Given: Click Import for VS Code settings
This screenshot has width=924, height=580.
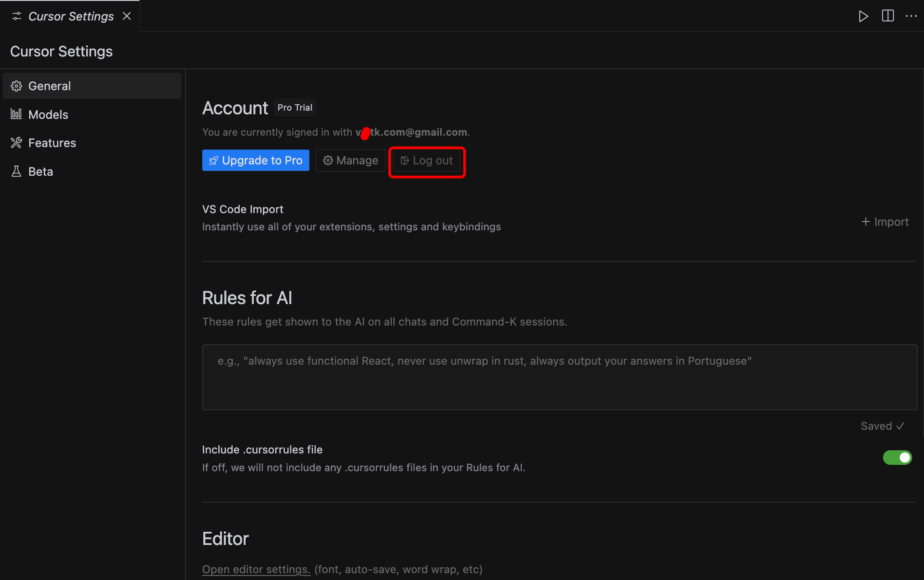Looking at the screenshot, I should pos(885,222).
